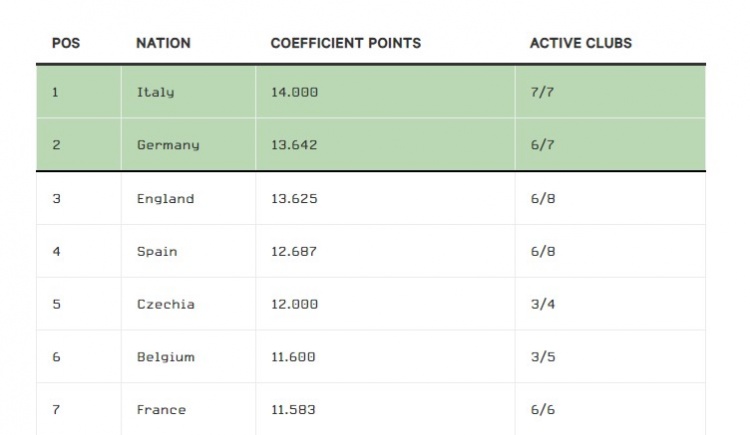Select Germany's 13.642 coefficient value
The height and width of the screenshot is (435, 750).
[x=294, y=145]
